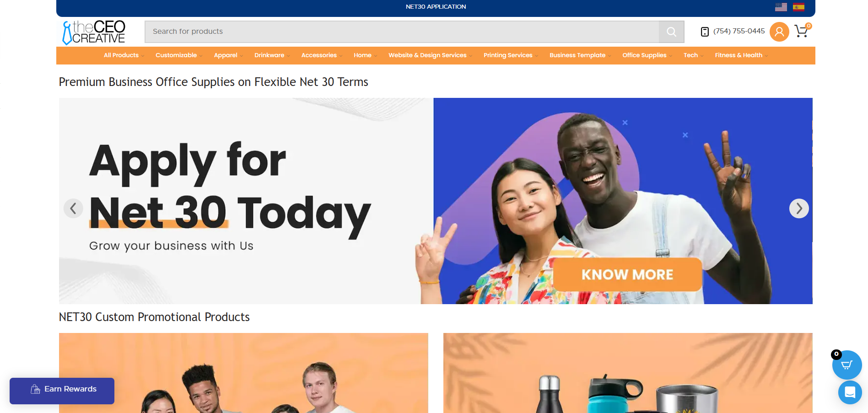868x413 pixels.
Task: Switch language with the Spain flag
Action: [x=799, y=7]
